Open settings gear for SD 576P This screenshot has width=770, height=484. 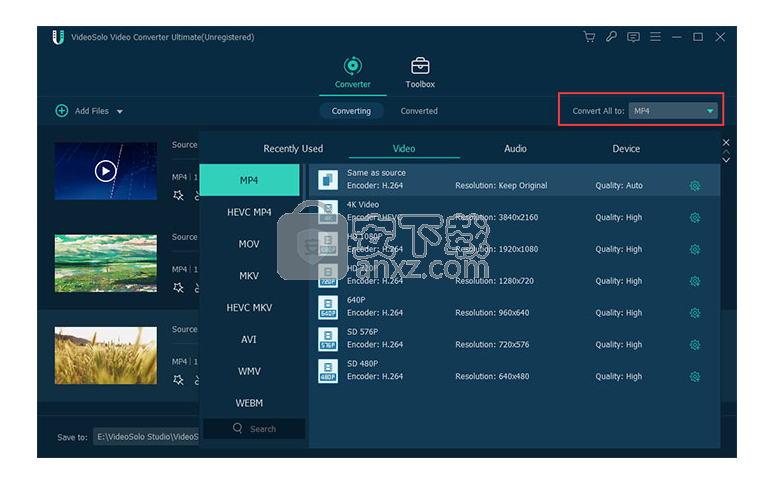[695, 345]
